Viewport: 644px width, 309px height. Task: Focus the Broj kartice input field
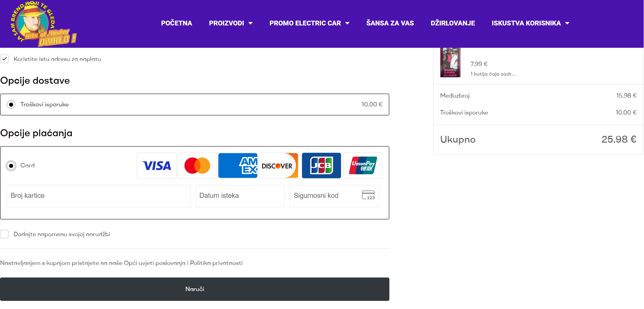99,196
